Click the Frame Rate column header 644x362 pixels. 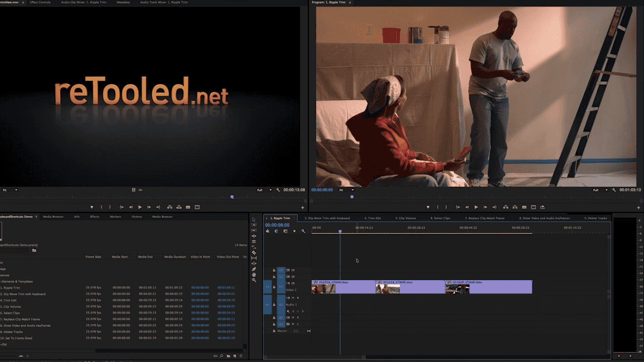point(93,257)
